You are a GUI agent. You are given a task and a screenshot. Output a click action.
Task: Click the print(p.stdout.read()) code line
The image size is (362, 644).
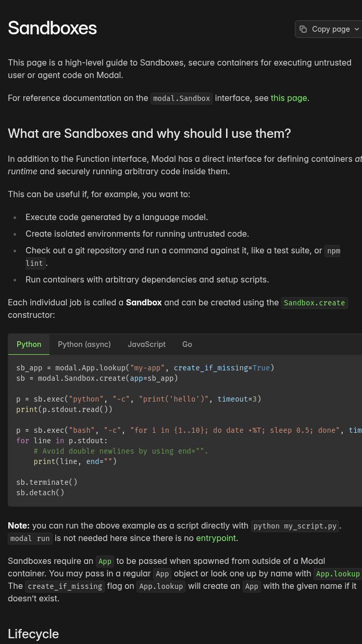pos(64,409)
